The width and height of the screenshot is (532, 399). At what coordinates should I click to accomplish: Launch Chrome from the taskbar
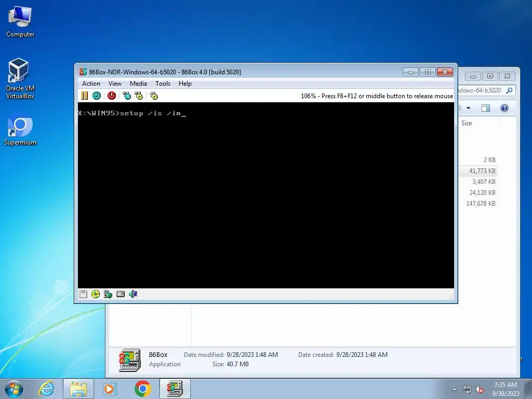[142, 389]
